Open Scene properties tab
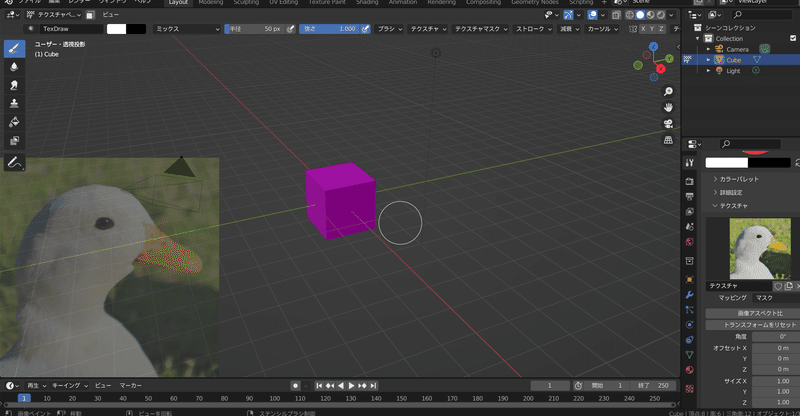800x416 pixels. pyautogui.click(x=690, y=227)
